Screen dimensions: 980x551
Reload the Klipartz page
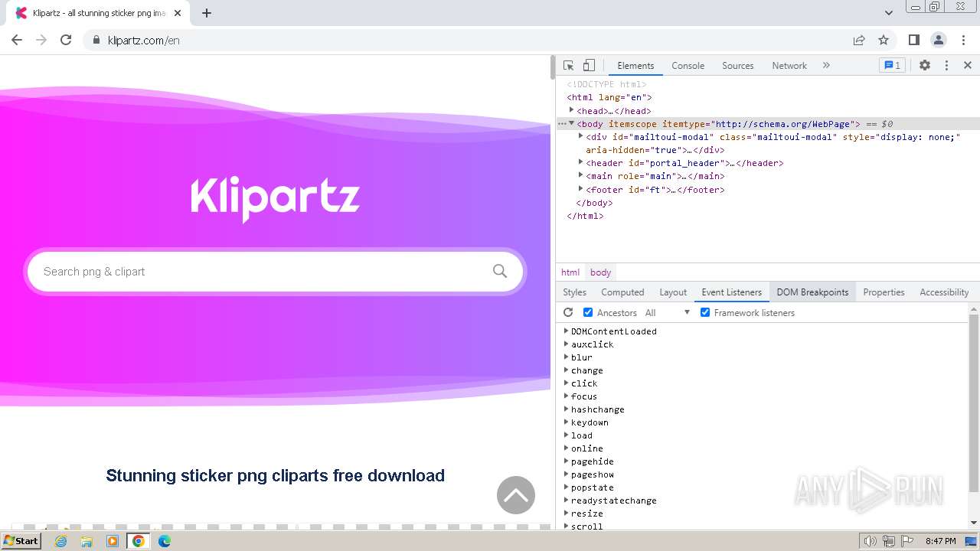66,40
